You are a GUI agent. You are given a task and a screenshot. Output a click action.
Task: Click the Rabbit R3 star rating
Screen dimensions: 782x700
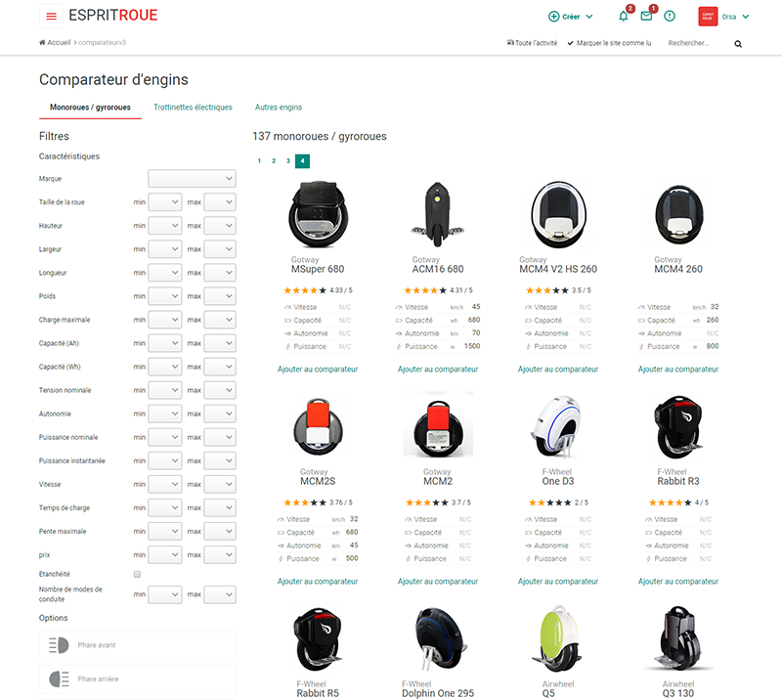point(671,503)
